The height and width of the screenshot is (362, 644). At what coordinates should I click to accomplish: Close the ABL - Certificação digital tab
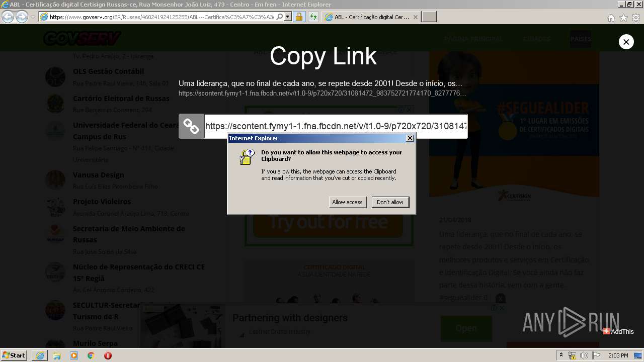coord(415,17)
